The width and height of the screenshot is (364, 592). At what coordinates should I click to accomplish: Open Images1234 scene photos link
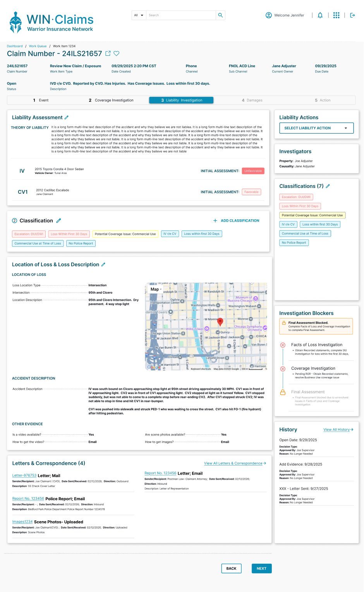pos(22,522)
